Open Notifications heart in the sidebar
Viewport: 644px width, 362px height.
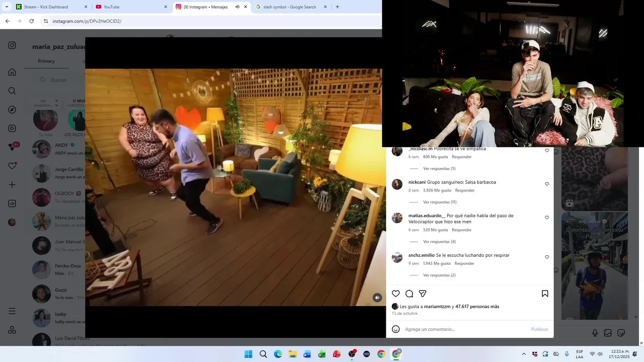click(x=13, y=166)
